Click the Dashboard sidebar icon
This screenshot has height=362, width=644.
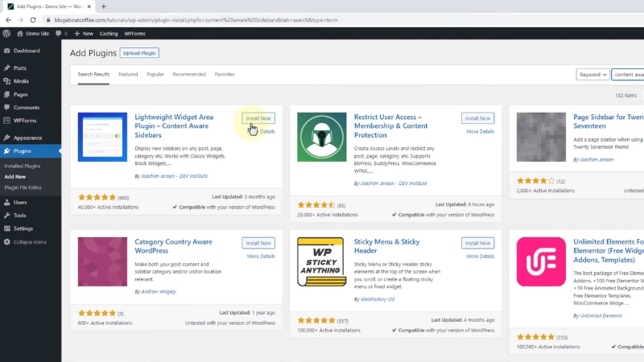pyautogui.click(x=7, y=51)
